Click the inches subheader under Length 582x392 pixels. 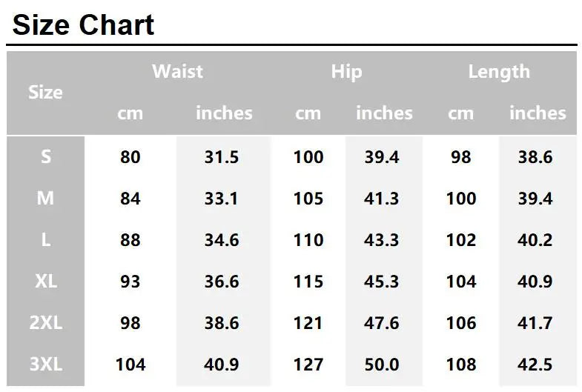[538, 113]
